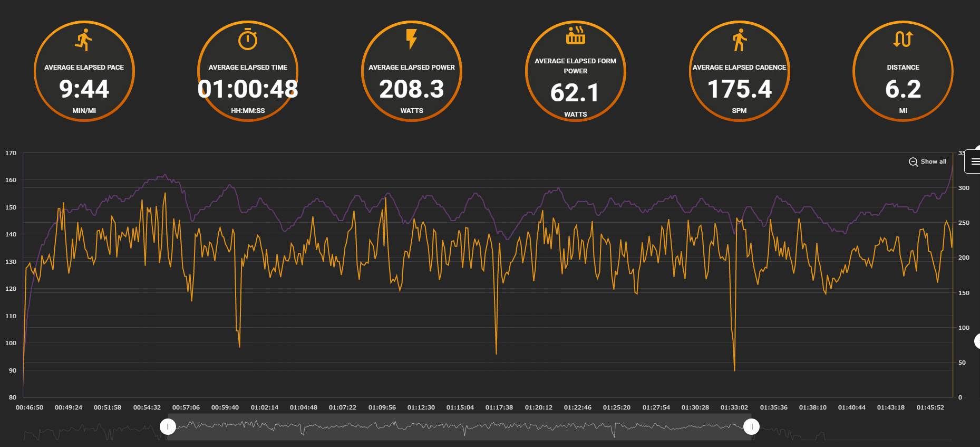Image resolution: width=980 pixels, height=447 pixels.
Task: Click the 9:44 average pace value
Action: tap(84, 89)
